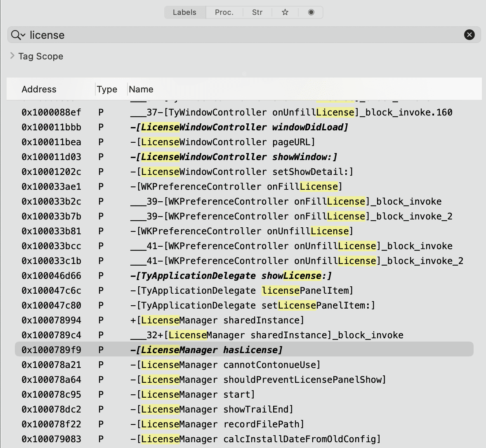This screenshot has height=448, width=486.
Task: Click address 0x100078c95
Action: 52,395
